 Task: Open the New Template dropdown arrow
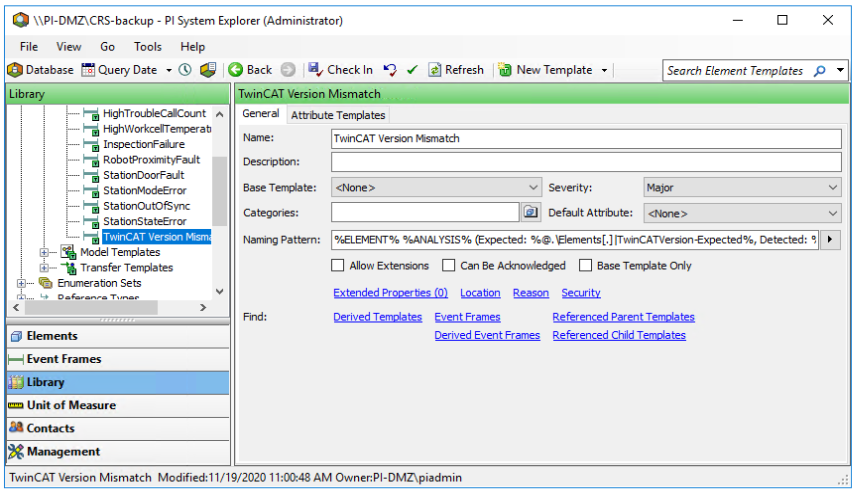tap(604, 70)
